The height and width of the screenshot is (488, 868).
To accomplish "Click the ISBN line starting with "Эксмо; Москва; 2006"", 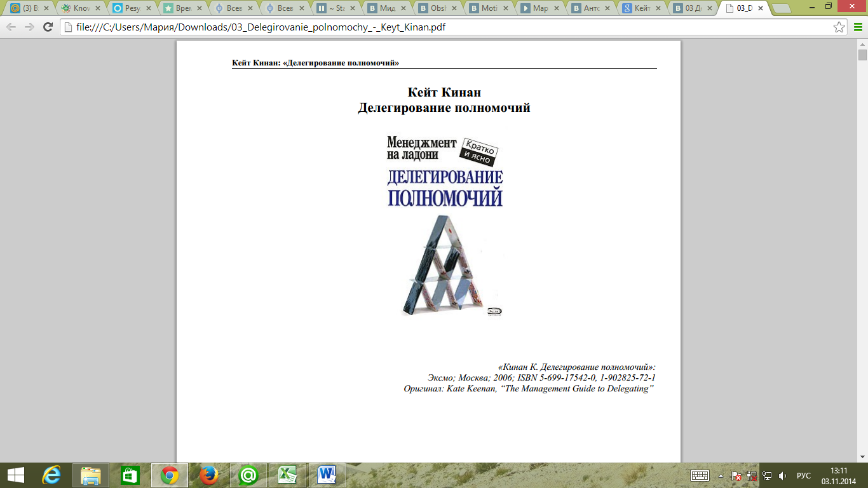I will [542, 377].
